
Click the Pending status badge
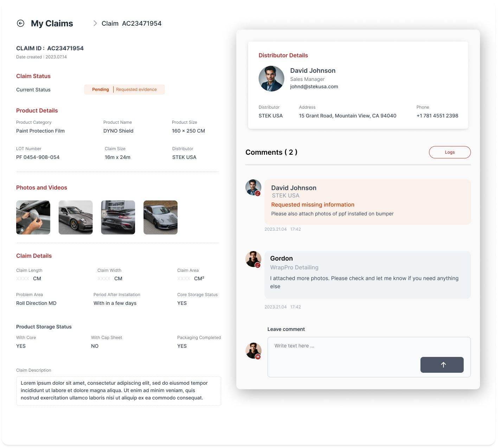coord(100,90)
